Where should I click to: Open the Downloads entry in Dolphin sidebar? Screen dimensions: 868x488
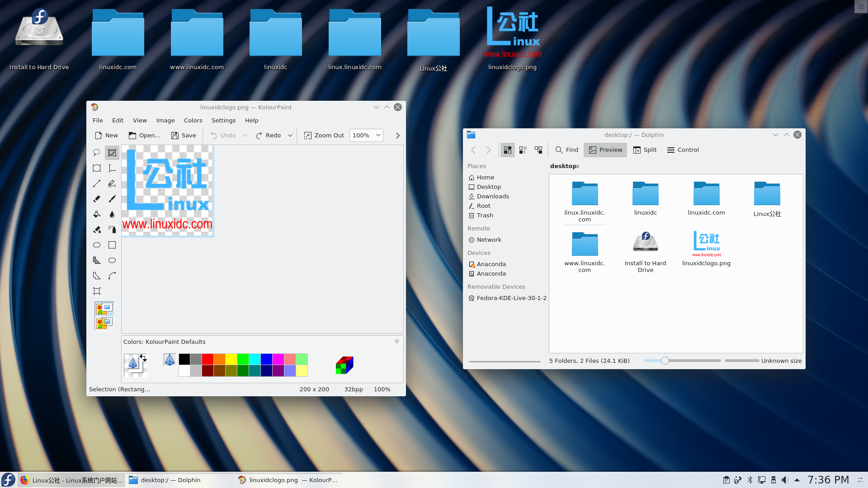tap(493, 196)
